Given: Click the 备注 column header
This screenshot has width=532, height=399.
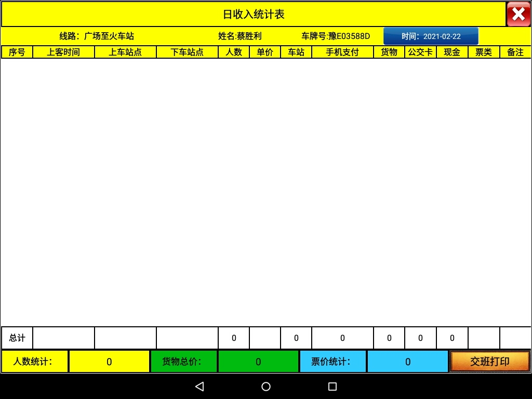Looking at the screenshot, I should 515,52.
